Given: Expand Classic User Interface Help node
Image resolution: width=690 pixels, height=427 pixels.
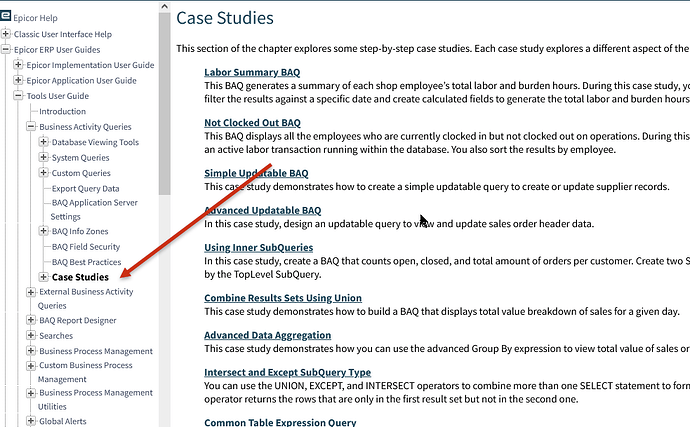Looking at the screenshot, I should 6,33.
